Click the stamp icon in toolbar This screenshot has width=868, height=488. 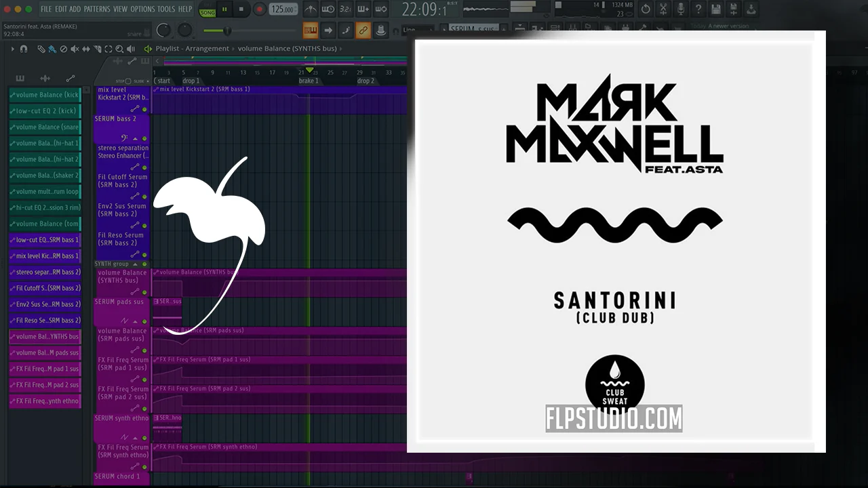coord(380,30)
